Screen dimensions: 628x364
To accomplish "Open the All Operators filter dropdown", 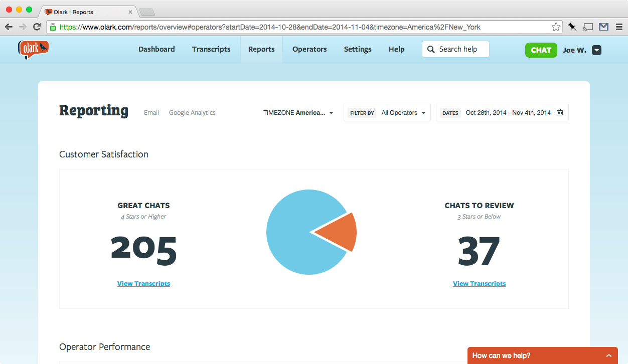I will 403,112.
